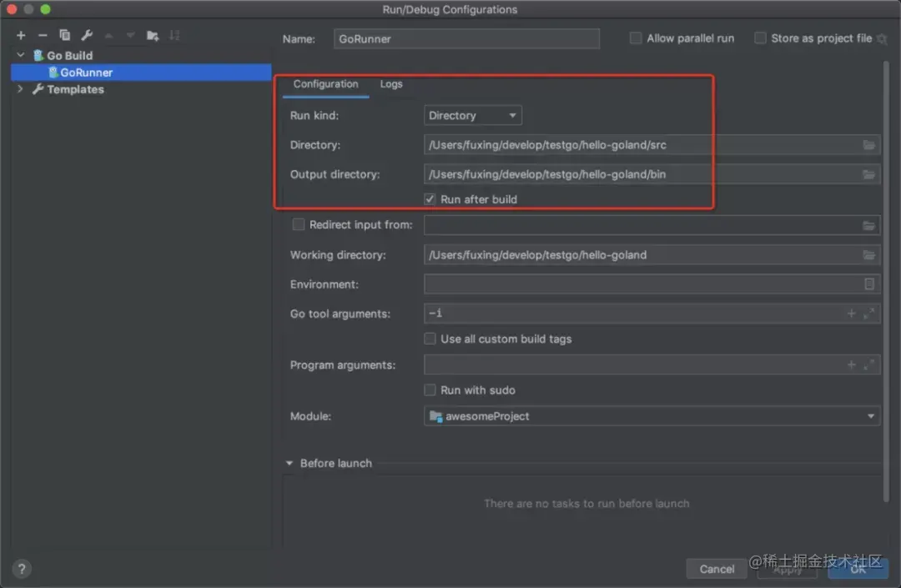Open the Run kind dropdown

click(472, 115)
